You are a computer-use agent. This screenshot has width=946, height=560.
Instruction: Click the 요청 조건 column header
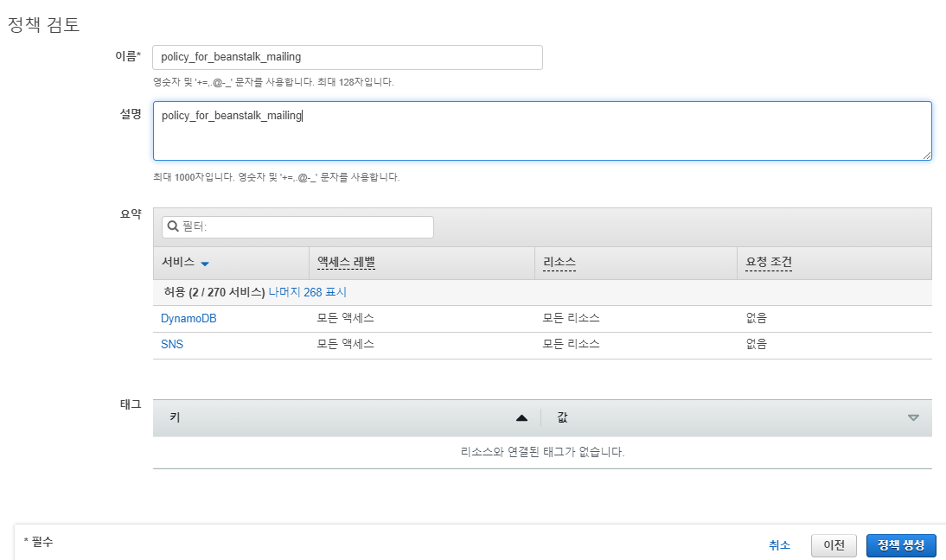coord(769,262)
